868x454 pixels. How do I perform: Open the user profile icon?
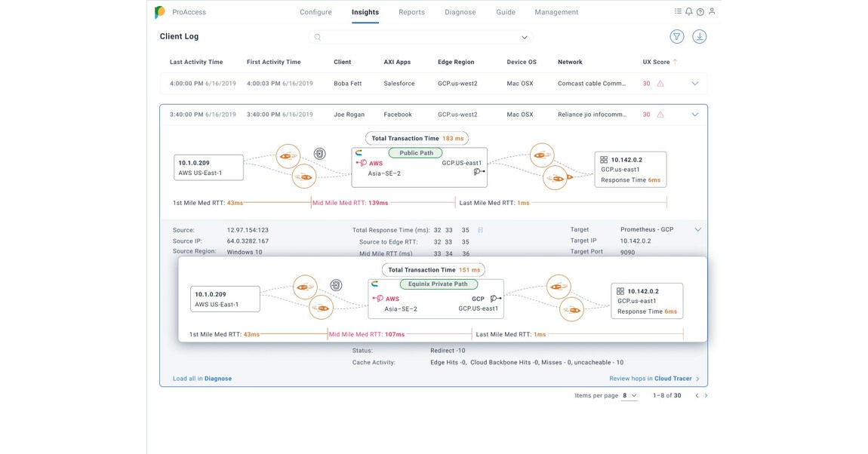tap(712, 11)
